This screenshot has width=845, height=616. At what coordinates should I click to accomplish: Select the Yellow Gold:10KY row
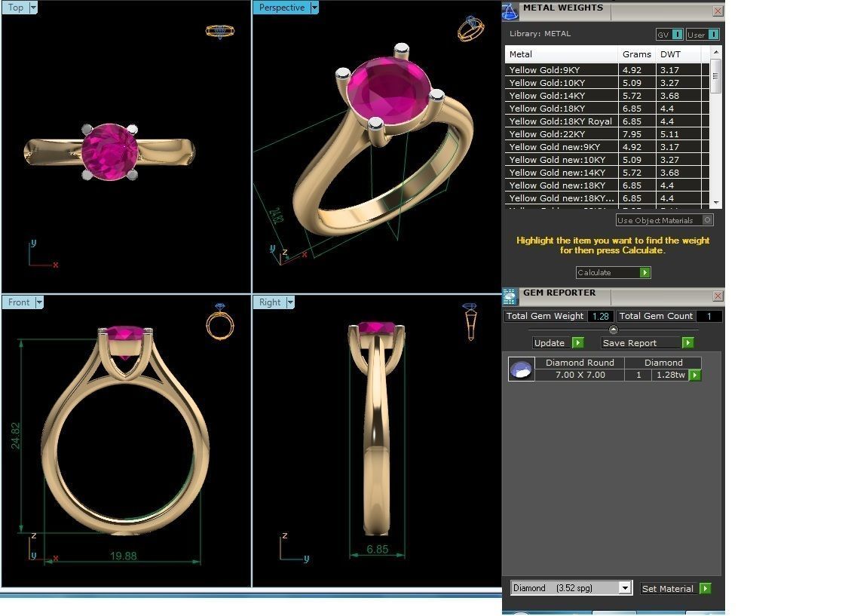click(x=607, y=83)
